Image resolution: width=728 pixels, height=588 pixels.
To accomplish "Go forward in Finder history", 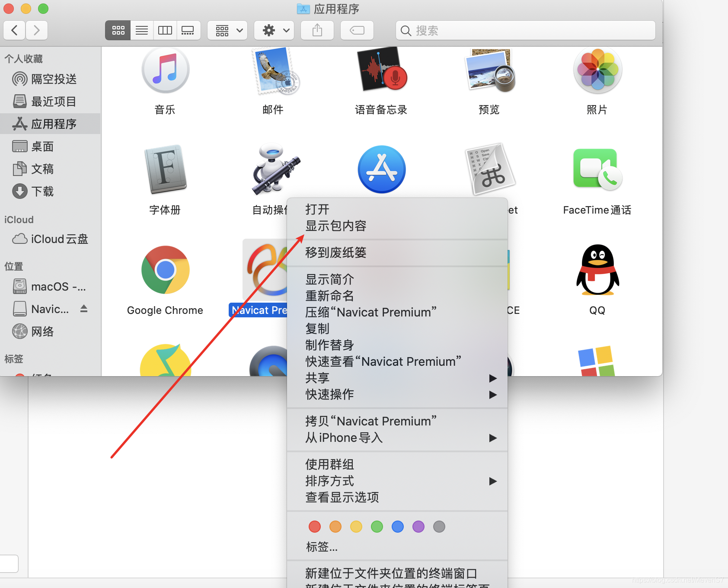I will click(37, 30).
